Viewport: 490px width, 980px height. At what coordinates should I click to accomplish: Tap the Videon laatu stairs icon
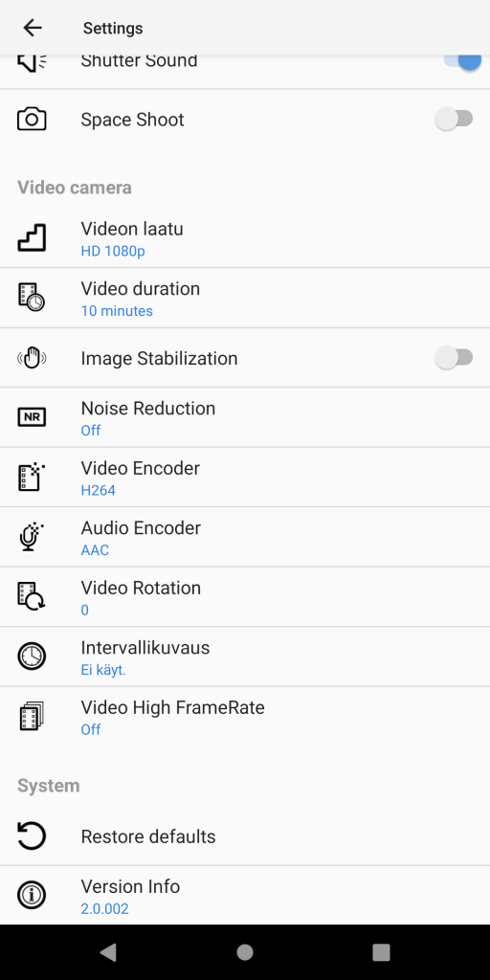32,238
